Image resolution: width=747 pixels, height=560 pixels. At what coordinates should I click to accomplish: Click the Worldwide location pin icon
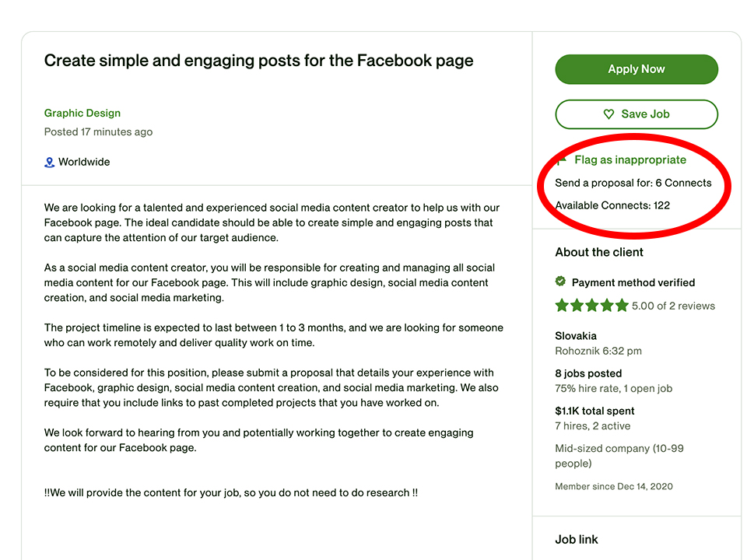pyautogui.click(x=49, y=163)
